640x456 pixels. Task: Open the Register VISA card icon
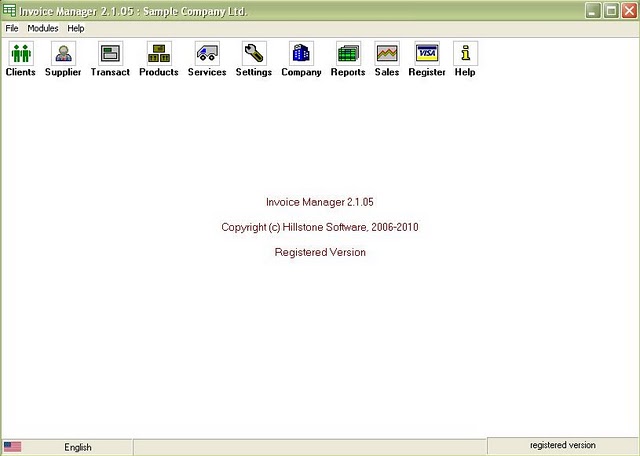(x=427, y=53)
